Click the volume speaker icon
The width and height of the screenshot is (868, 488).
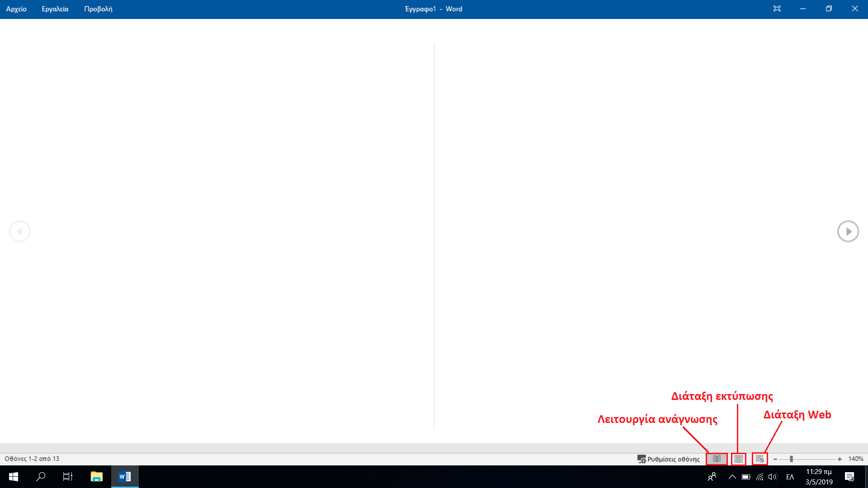[x=773, y=477]
